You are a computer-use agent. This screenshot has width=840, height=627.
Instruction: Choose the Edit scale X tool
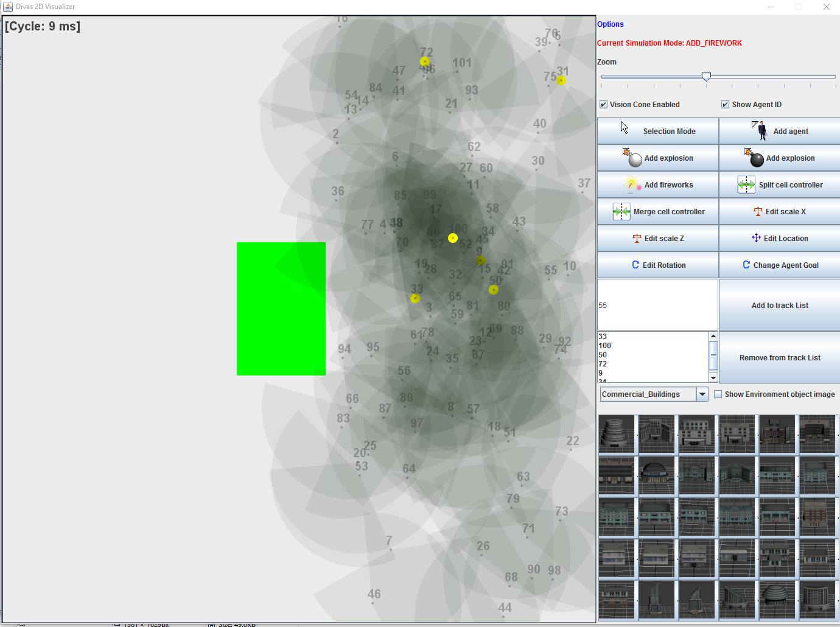pyautogui.click(x=780, y=211)
